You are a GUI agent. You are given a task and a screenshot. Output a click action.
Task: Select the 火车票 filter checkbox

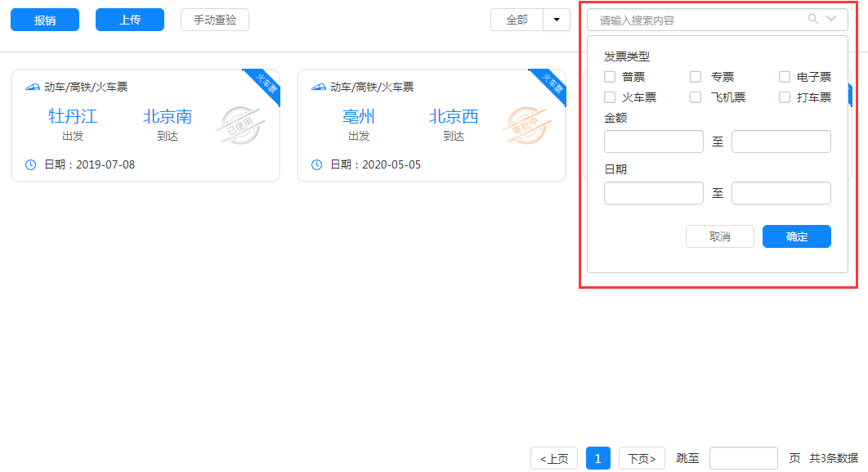[x=610, y=97]
